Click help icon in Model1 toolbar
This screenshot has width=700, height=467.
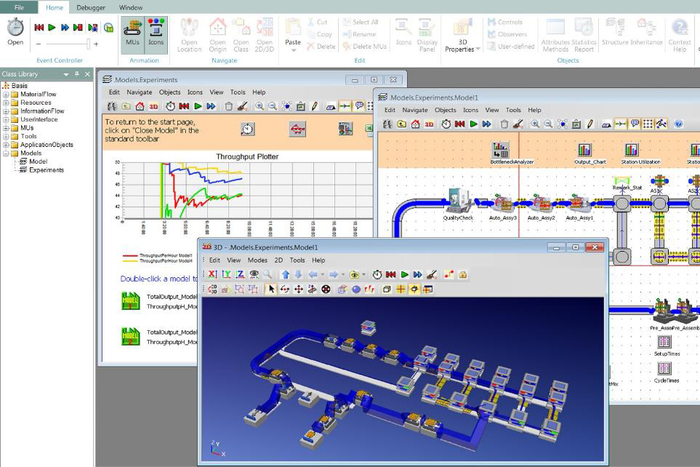click(679, 124)
